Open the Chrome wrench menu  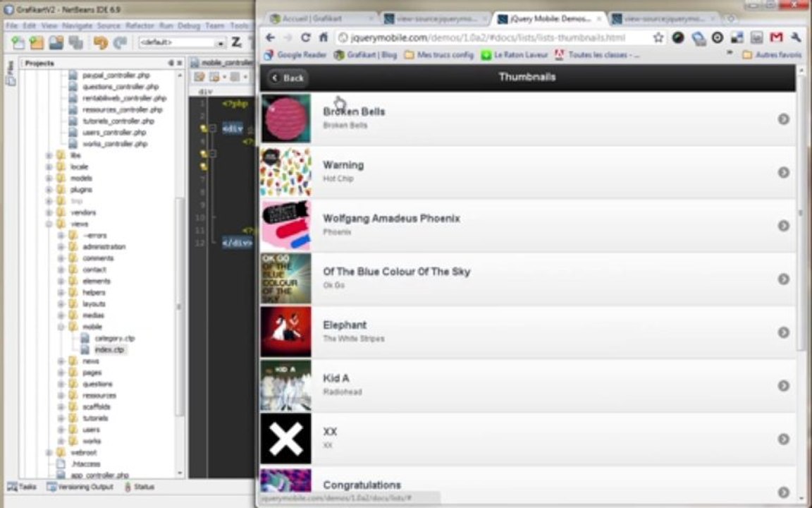point(796,37)
